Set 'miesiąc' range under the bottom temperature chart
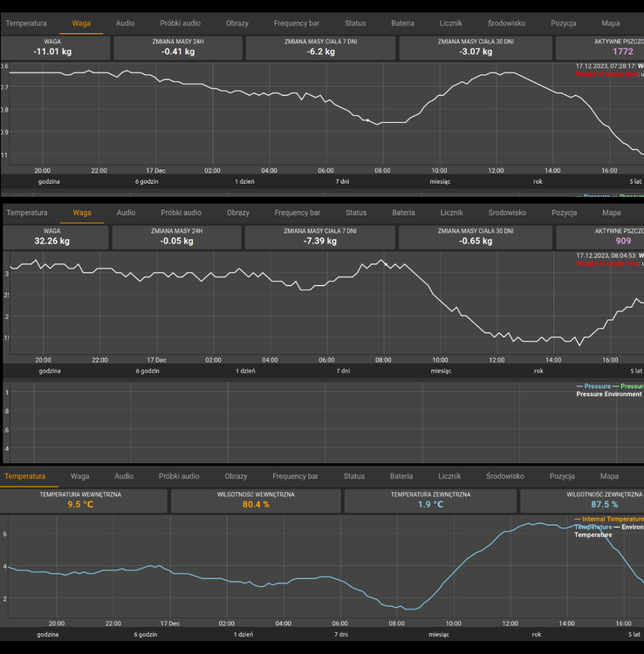 439,635
